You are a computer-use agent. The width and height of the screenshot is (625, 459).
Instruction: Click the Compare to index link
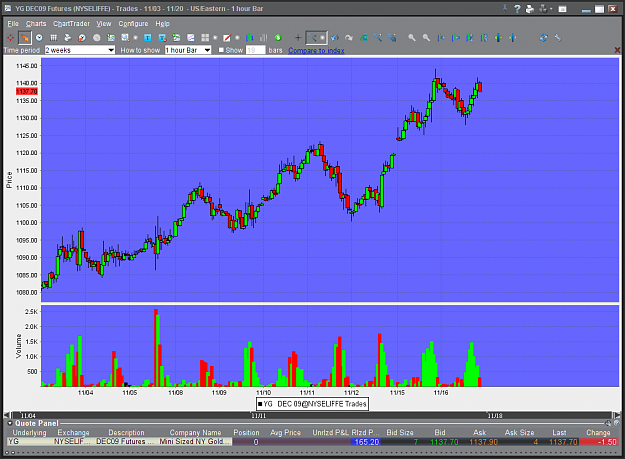point(316,50)
